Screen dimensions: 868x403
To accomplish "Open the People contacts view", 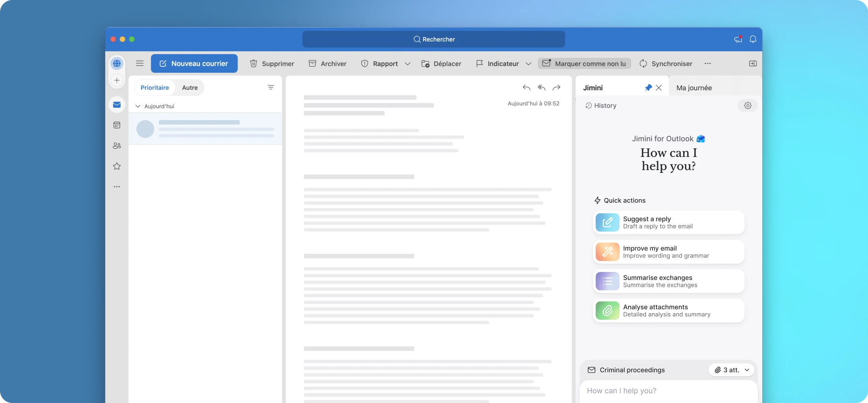I will 117,146.
